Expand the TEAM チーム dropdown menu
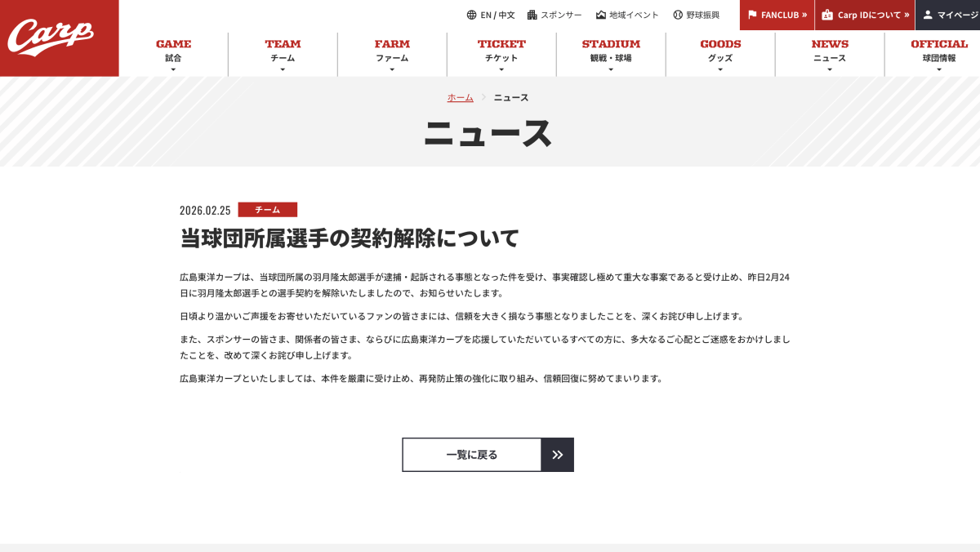This screenshot has width=980, height=552. [x=283, y=54]
